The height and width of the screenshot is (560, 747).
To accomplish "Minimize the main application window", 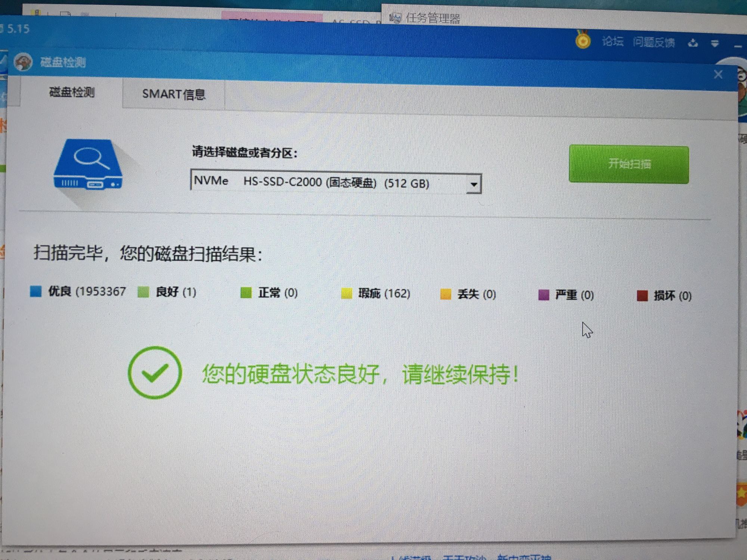I will 737,46.
